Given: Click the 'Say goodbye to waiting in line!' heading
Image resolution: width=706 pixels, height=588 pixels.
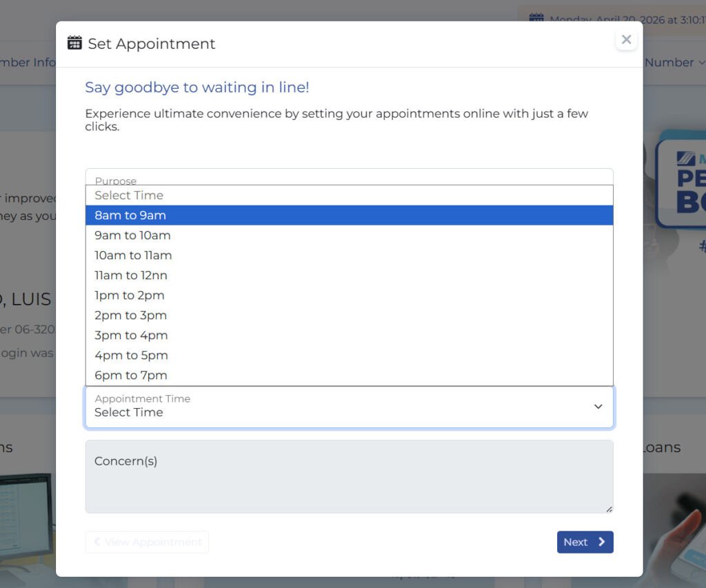Looking at the screenshot, I should coord(196,87).
